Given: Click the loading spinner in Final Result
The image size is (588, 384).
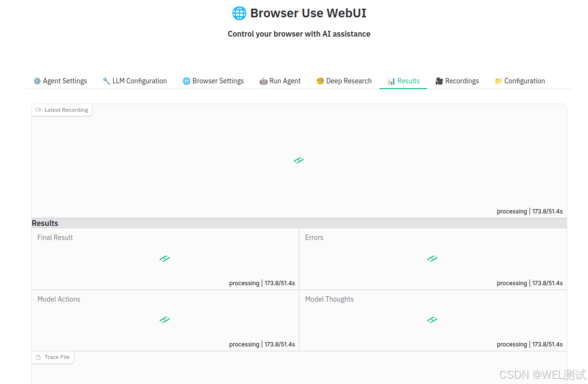Looking at the screenshot, I should pos(165,259).
